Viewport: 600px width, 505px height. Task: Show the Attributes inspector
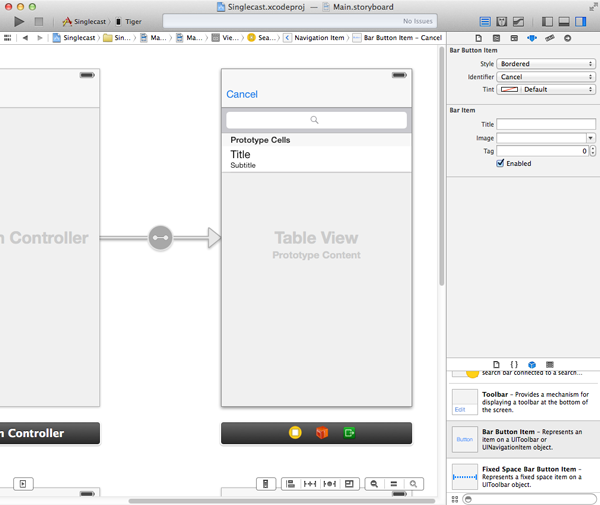532,38
